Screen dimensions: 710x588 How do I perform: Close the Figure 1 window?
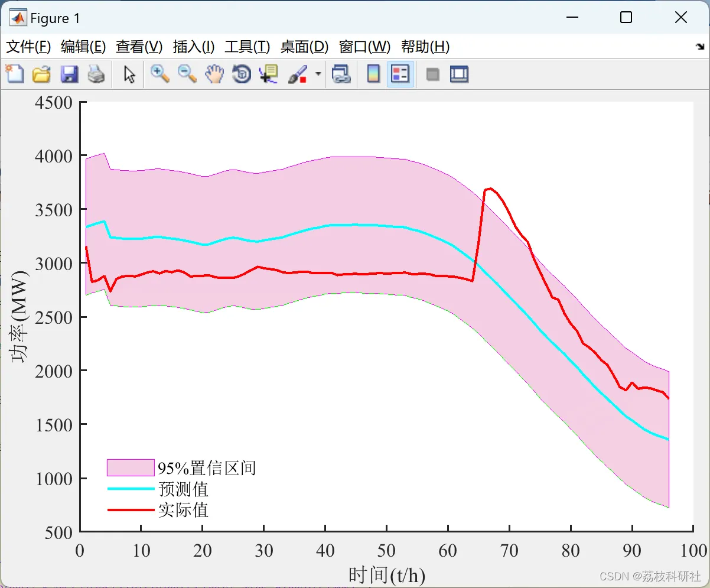tap(681, 18)
